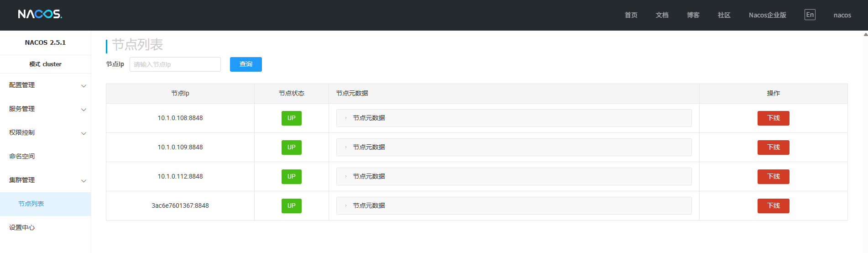
Task: Open the 文档 link in header
Action: click(x=662, y=15)
